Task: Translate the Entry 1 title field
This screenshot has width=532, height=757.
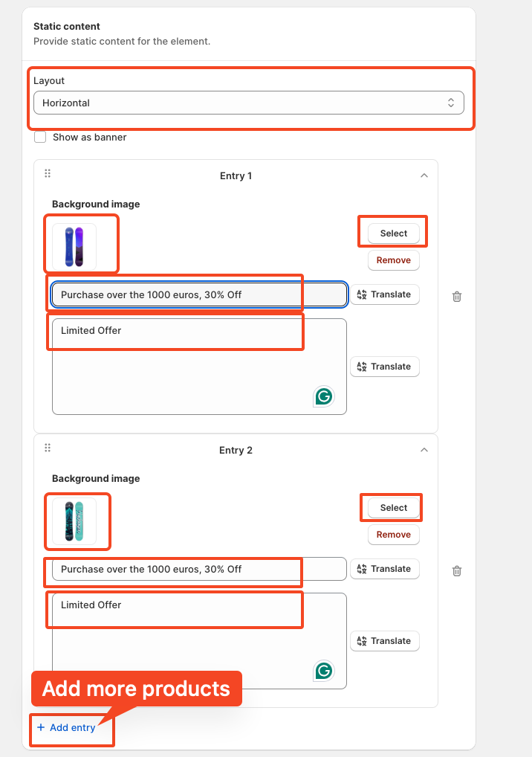Action: click(384, 294)
